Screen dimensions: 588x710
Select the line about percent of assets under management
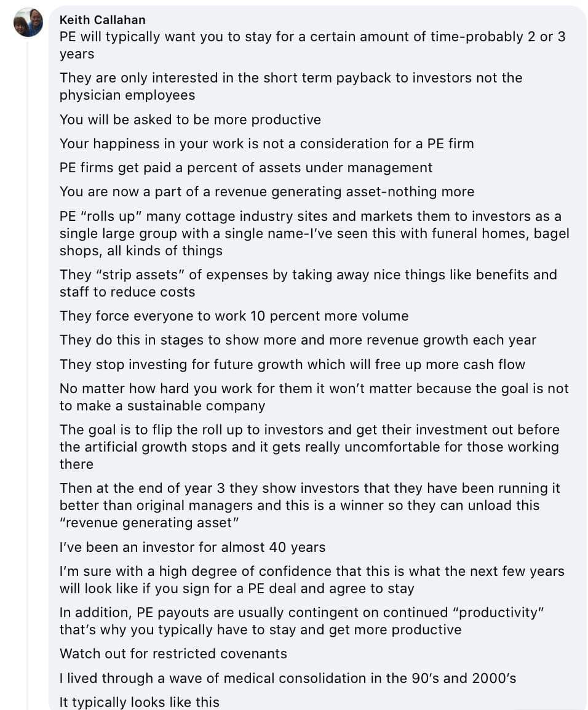[246, 167]
